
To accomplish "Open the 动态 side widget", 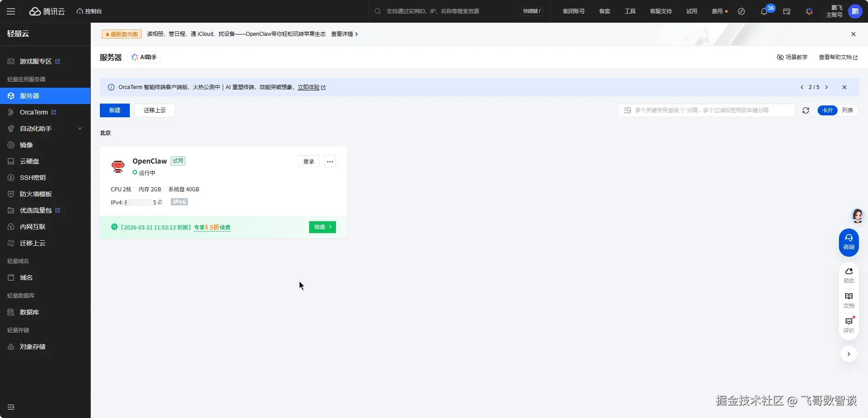I will (849, 275).
